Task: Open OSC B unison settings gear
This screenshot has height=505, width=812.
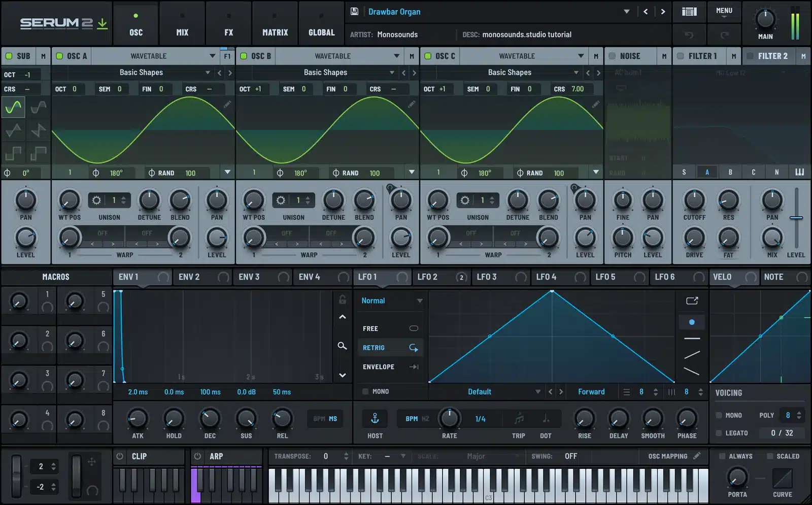Action: click(x=281, y=200)
